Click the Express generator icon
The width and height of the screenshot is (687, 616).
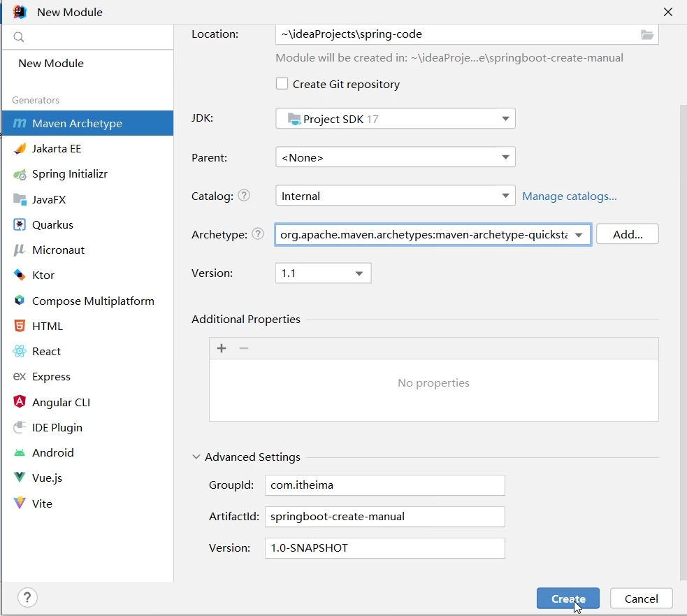[20, 376]
